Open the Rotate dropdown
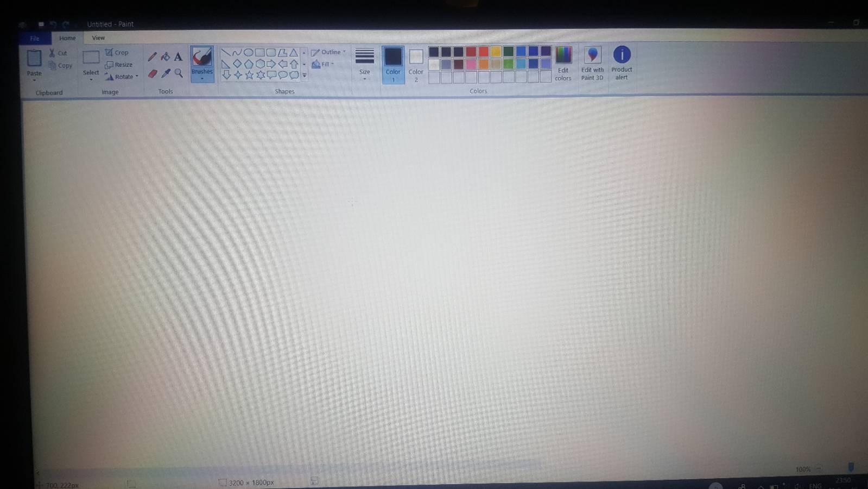Viewport: 868px width, 489px height. tap(122, 77)
